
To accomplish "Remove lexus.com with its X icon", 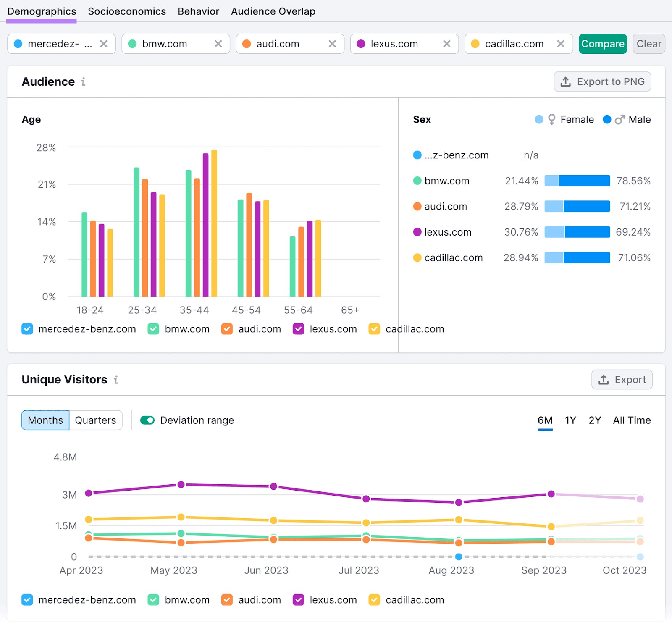I will pyautogui.click(x=446, y=44).
